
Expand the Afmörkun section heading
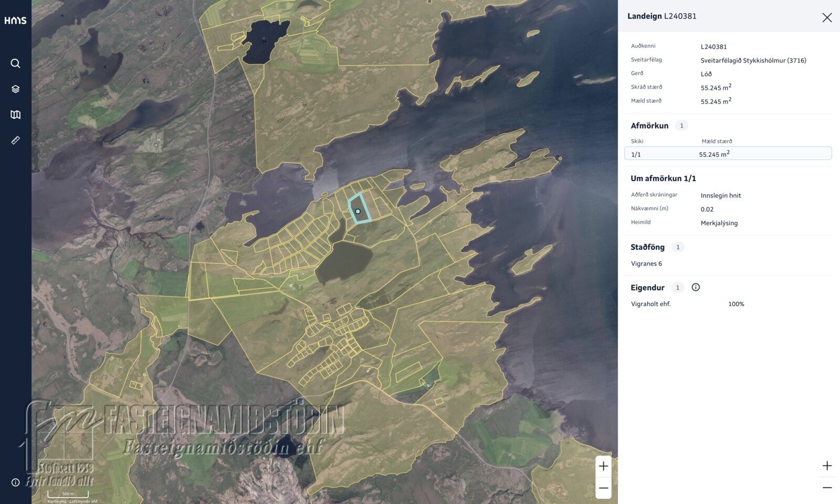coord(649,125)
